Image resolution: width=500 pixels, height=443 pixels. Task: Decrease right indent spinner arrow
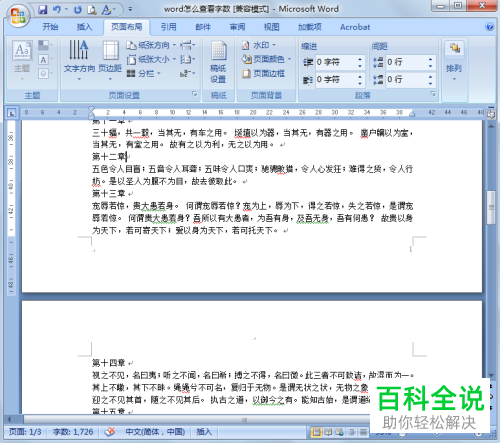[360, 83]
